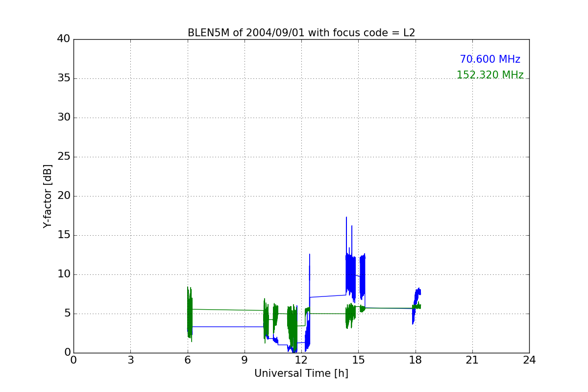Image resolution: width=588 pixels, height=392 pixels.
Task: Click the y-axis tick label '10'
Action: (63, 274)
